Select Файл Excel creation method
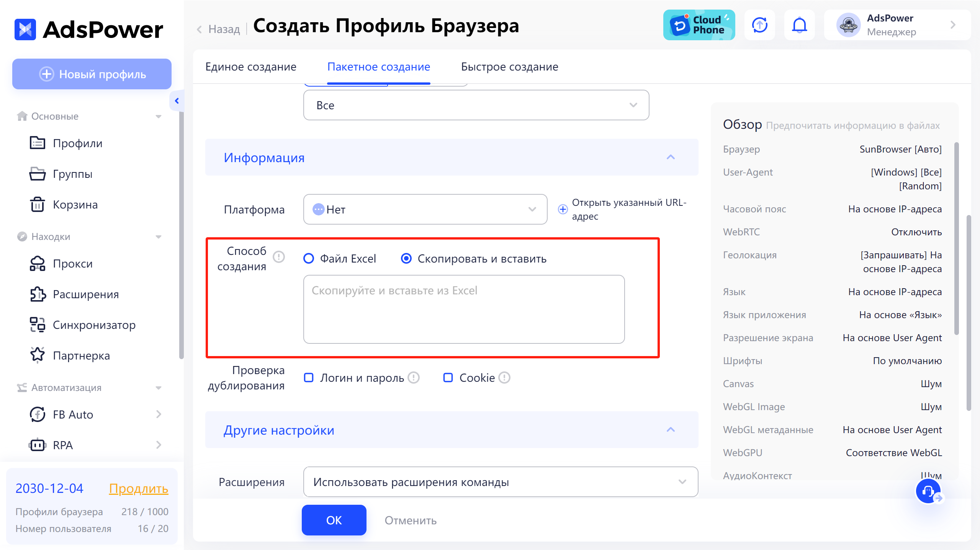 point(309,258)
